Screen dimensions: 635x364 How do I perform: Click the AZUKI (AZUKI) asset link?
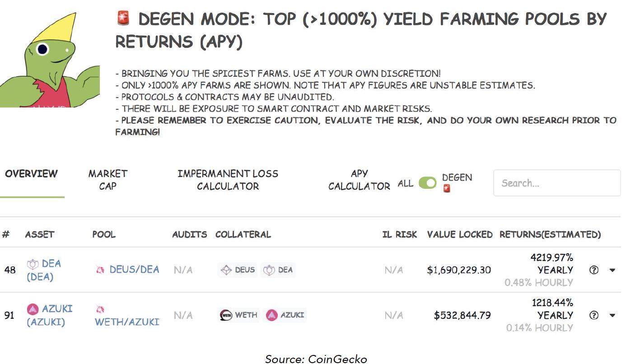[x=50, y=315]
